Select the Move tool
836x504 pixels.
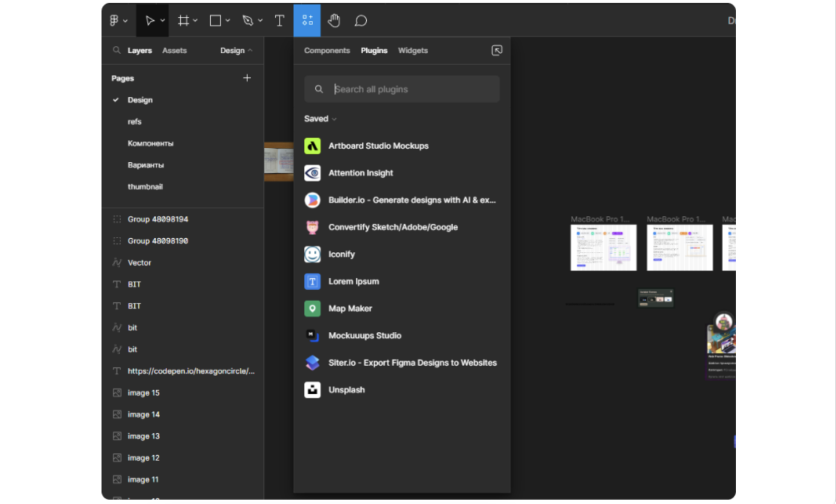click(x=149, y=20)
